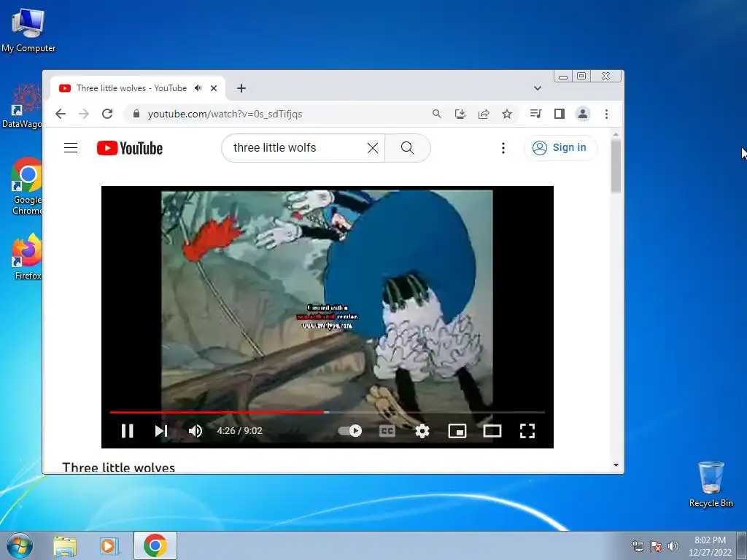Click the page vertical scrollbar thumb
Viewport: 747px width, 560px height.
coord(616,166)
